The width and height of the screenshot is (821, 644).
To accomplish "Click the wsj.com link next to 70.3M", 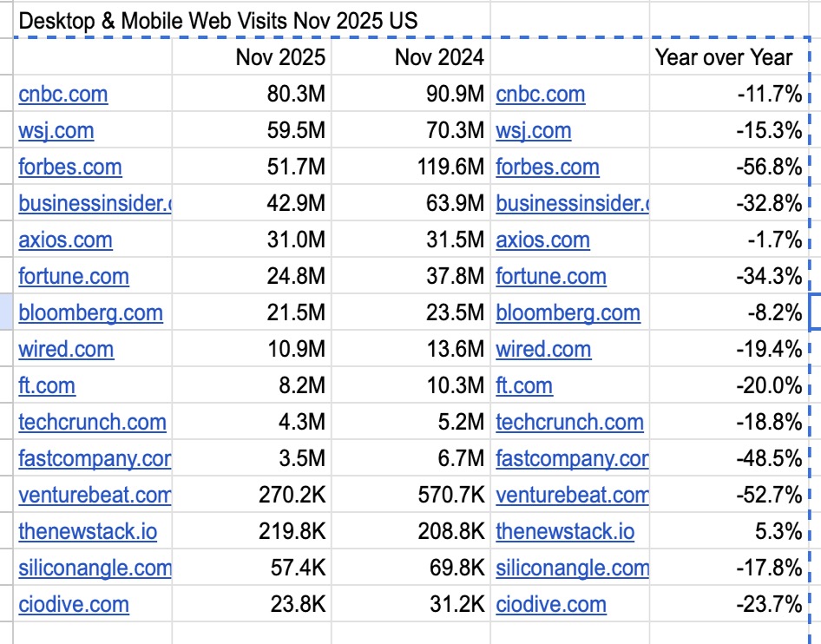I will 534,131.
